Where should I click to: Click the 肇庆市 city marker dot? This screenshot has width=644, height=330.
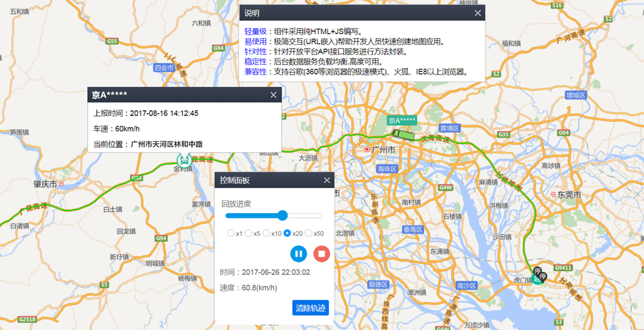point(61,183)
